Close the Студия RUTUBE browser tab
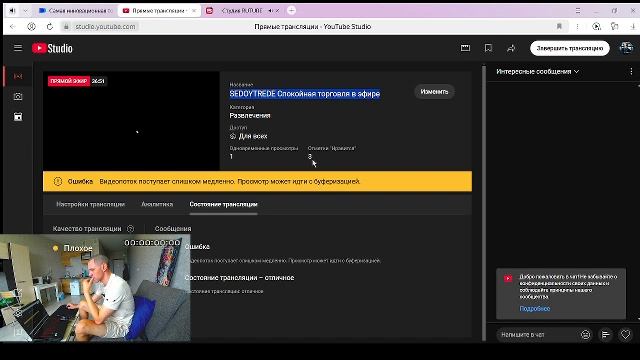This screenshot has height=360, width=640. tap(277, 11)
